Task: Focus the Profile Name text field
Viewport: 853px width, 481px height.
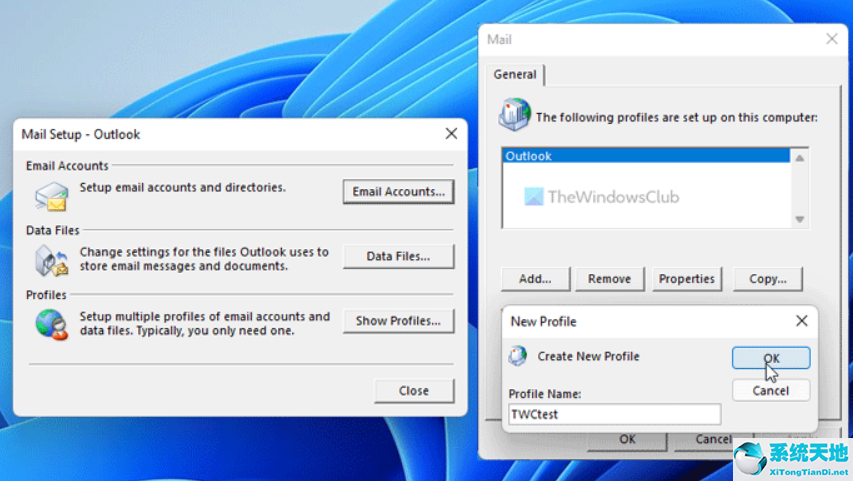Action: click(x=614, y=414)
